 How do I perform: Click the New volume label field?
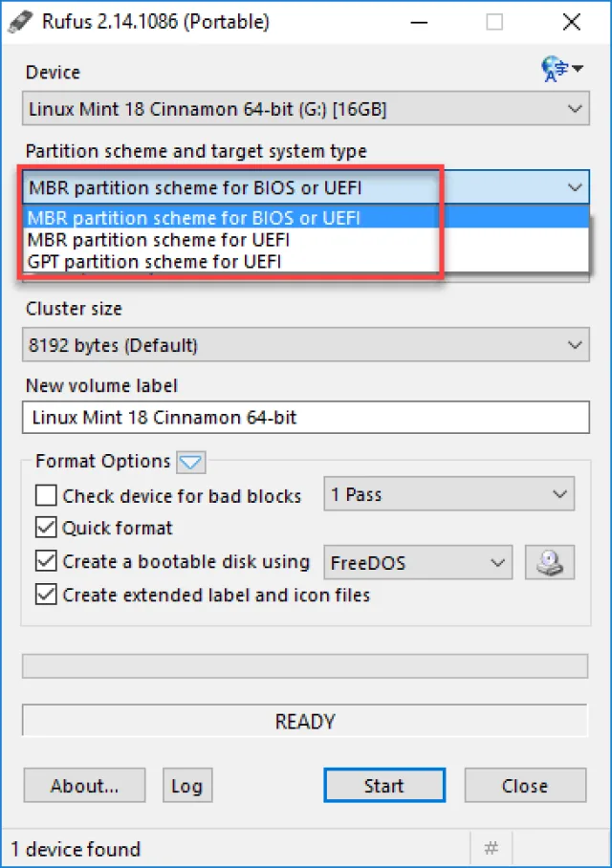306,418
